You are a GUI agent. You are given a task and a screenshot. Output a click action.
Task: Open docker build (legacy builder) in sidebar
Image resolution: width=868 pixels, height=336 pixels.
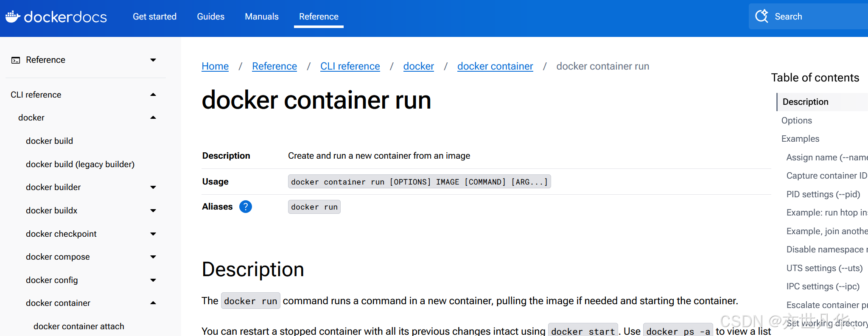[x=80, y=164]
